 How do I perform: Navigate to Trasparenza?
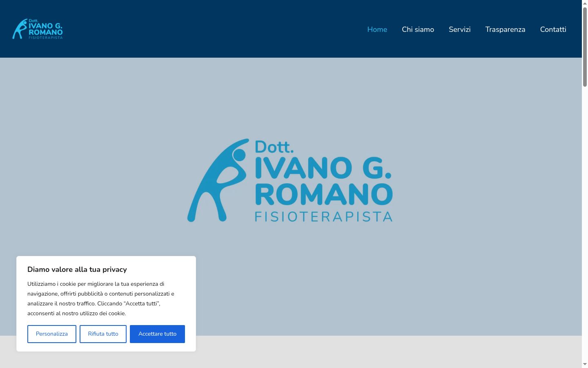pos(505,29)
